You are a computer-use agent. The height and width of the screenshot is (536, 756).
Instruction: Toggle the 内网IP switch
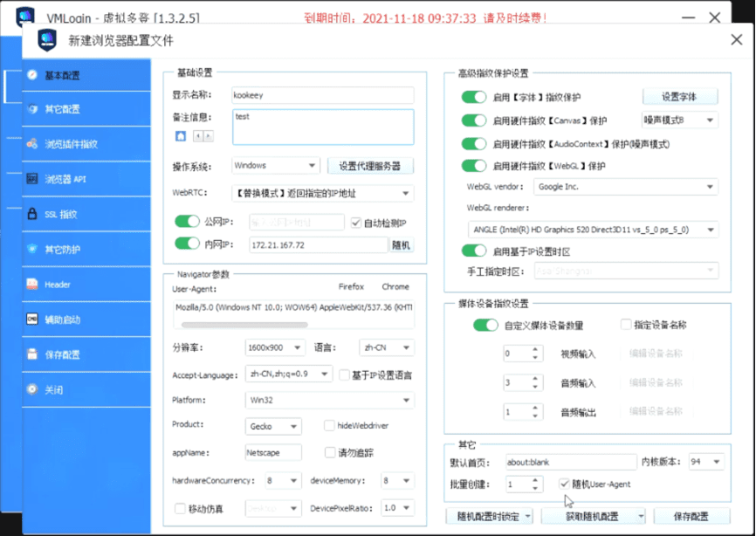187,244
